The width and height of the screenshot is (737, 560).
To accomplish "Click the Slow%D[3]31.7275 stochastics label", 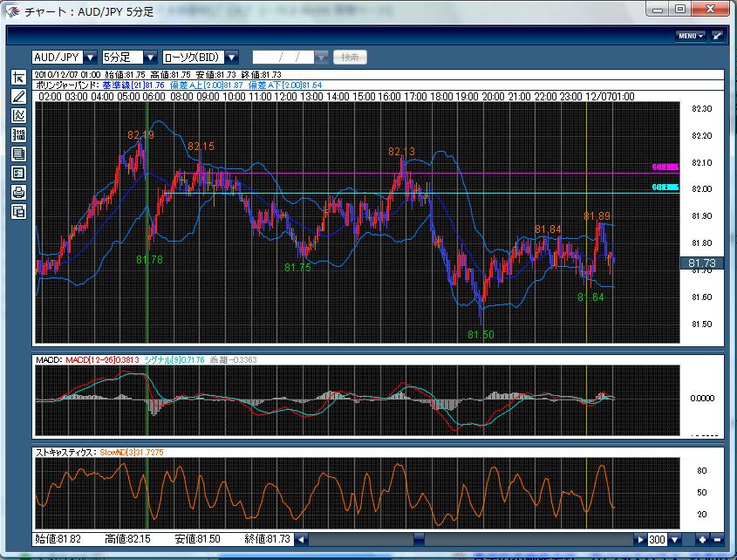I will coord(132,453).
